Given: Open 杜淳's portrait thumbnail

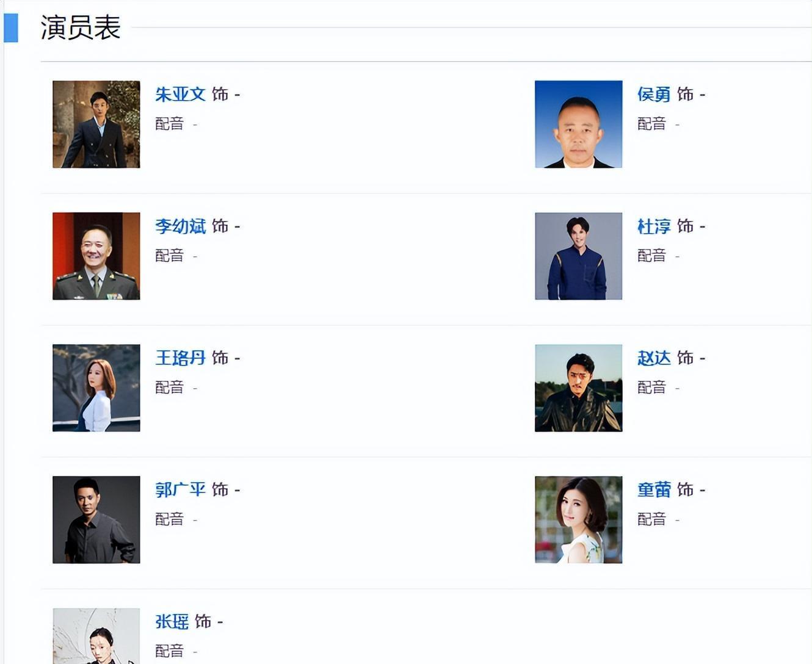Looking at the screenshot, I should (x=578, y=256).
